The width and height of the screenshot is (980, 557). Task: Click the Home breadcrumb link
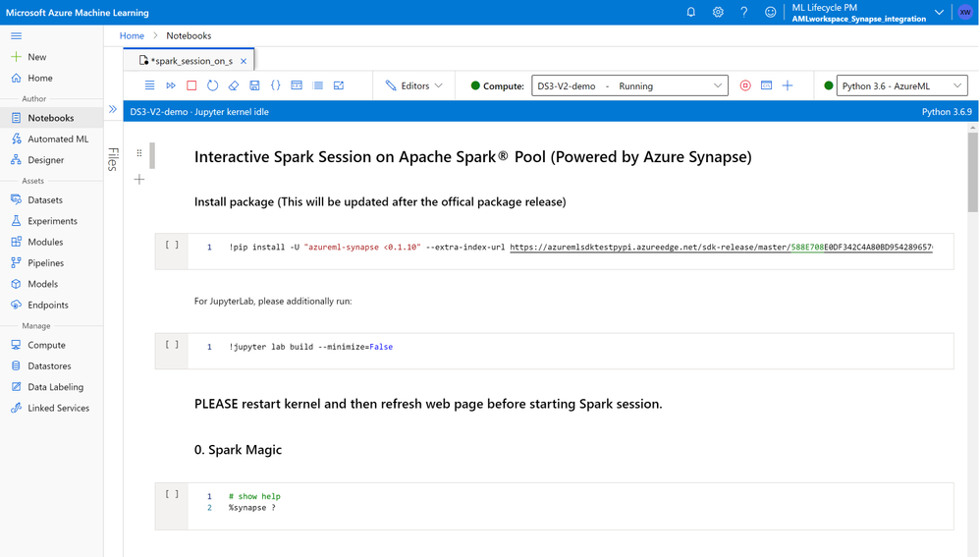132,35
